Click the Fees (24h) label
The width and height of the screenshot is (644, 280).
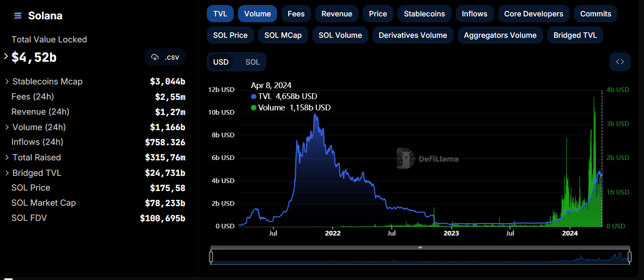point(33,97)
